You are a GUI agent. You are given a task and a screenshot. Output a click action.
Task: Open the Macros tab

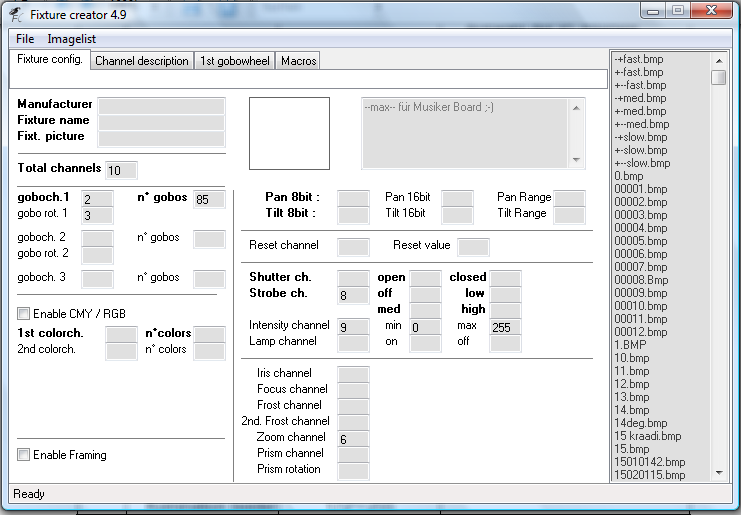coord(298,61)
